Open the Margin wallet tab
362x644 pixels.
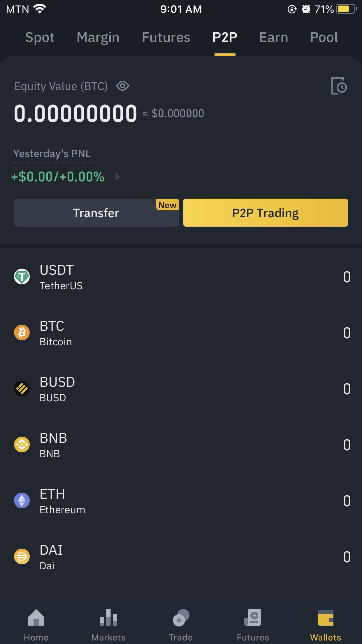(98, 37)
